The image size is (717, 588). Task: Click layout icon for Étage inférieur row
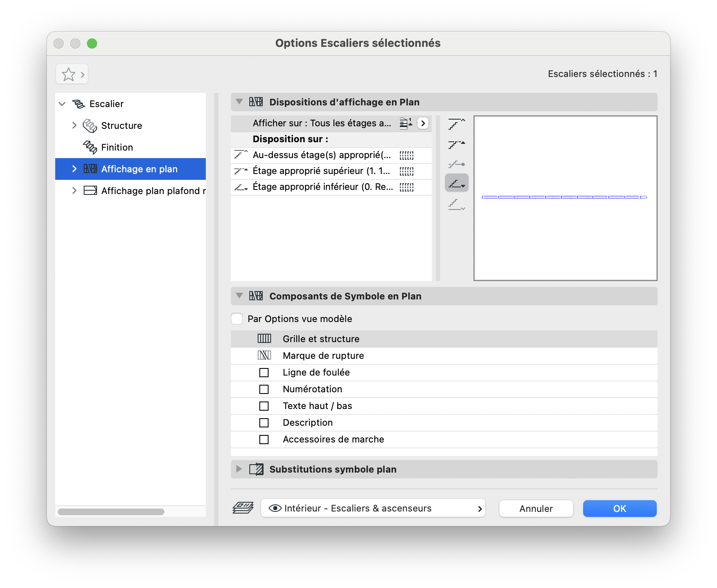click(x=407, y=187)
